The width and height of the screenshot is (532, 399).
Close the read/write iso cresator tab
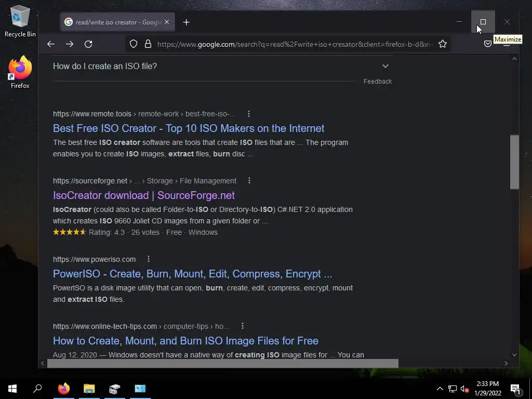pyautogui.click(x=167, y=22)
